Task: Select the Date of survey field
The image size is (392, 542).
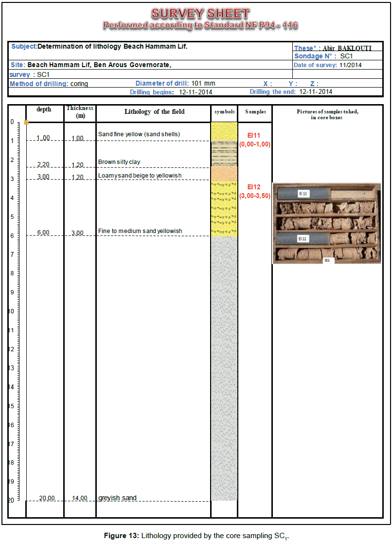Action: tap(328, 65)
